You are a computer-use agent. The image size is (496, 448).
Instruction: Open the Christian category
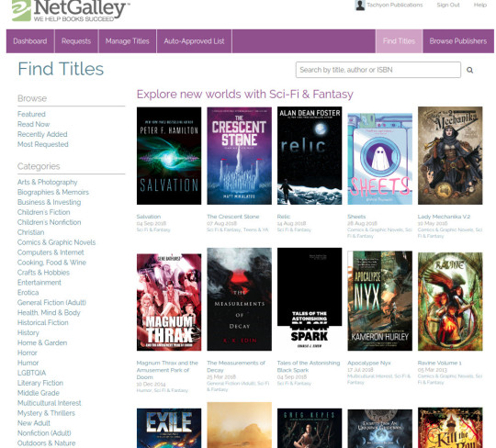click(x=30, y=232)
